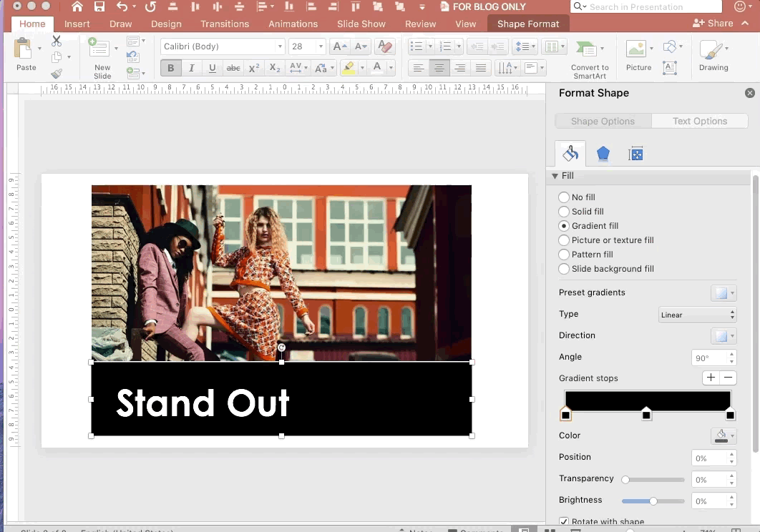This screenshot has width=760, height=532.
Task: Toggle italic formatting
Action: [192, 68]
